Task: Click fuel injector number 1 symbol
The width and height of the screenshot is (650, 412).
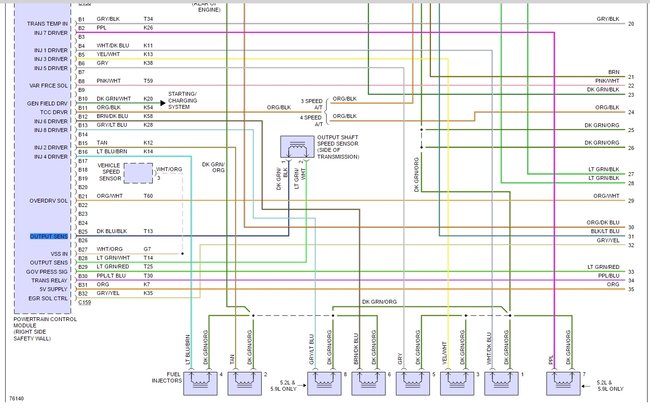Action: click(x=501, y=383)
